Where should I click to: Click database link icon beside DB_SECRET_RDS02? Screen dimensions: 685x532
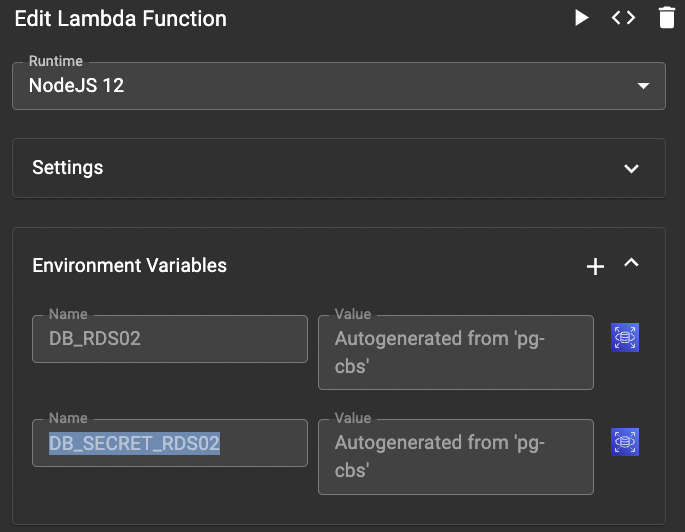pyautogui.click(x=625, y=442)
